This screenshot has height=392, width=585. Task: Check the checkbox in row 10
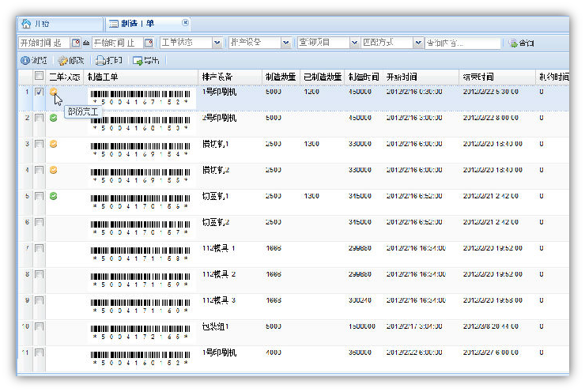tap(39, 326)
